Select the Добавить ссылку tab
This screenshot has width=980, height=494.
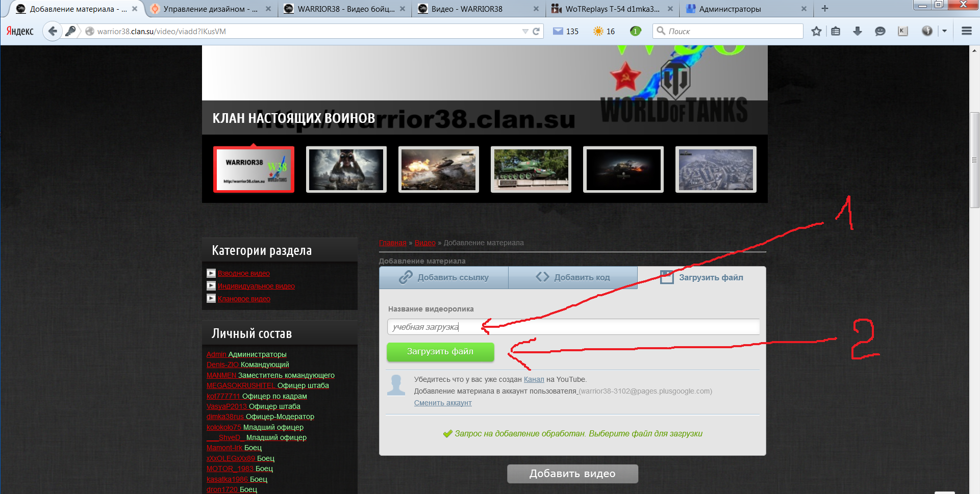coord(443,277)
